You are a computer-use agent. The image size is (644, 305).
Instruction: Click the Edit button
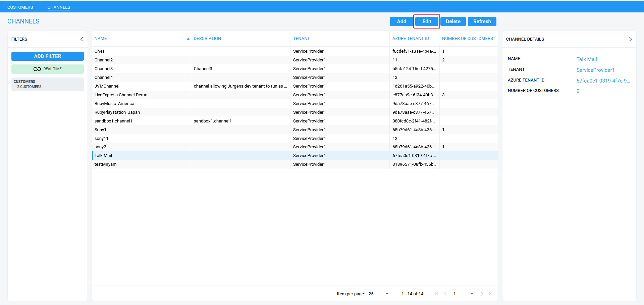coord(427,21)
